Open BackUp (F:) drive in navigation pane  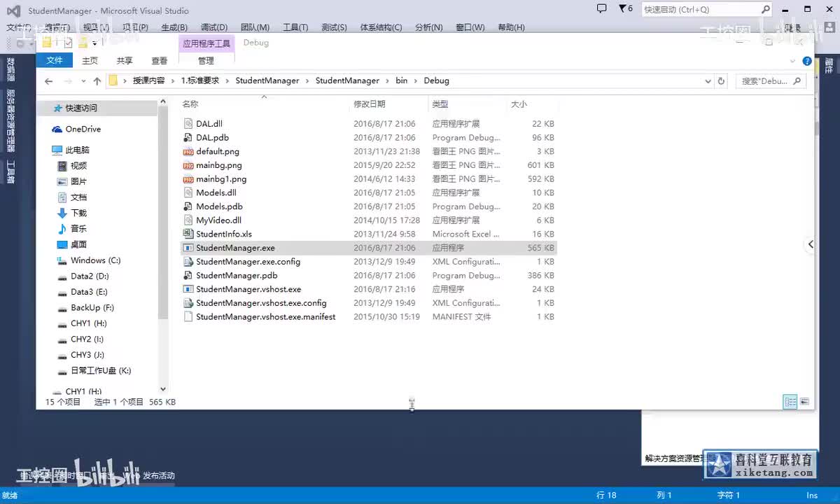[92, 308]
